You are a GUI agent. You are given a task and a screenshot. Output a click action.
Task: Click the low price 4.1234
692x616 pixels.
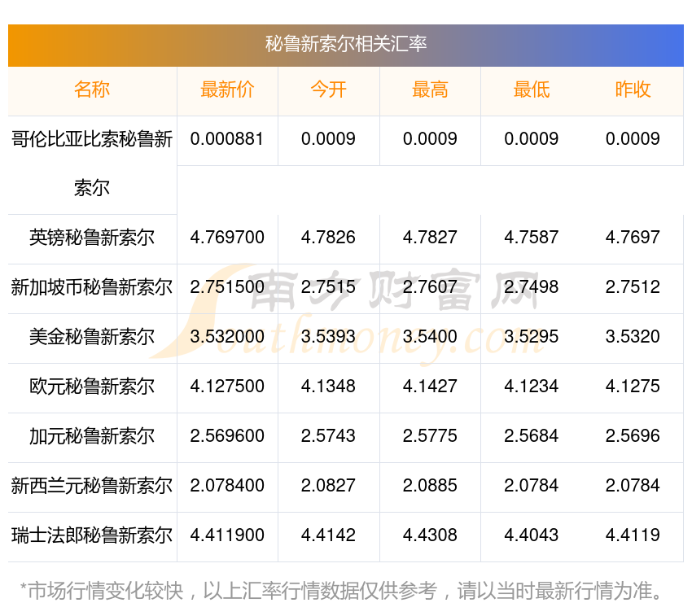pyautogui.click(x=532, y=387)
